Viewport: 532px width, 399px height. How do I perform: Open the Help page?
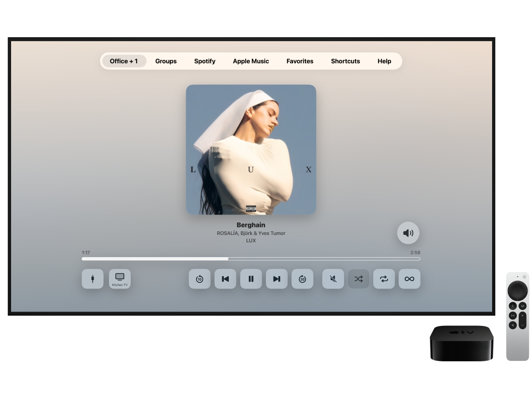pyautogui.click(x=384, y=61)
